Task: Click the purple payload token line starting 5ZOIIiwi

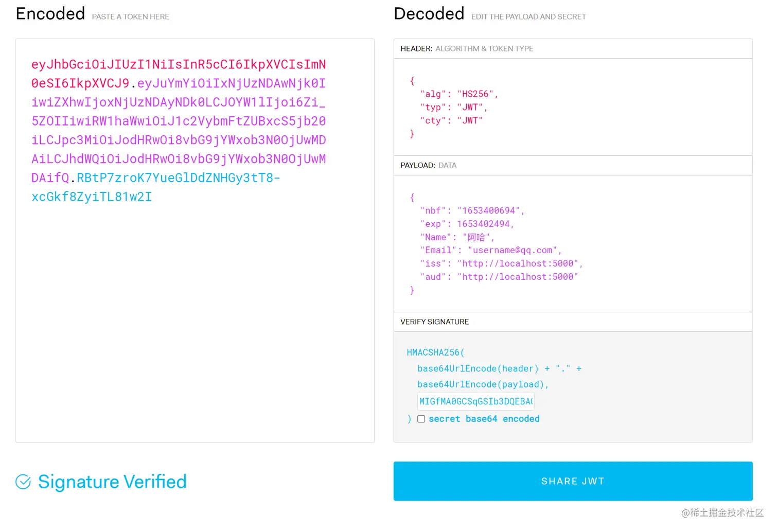Action: click(179, 121)
